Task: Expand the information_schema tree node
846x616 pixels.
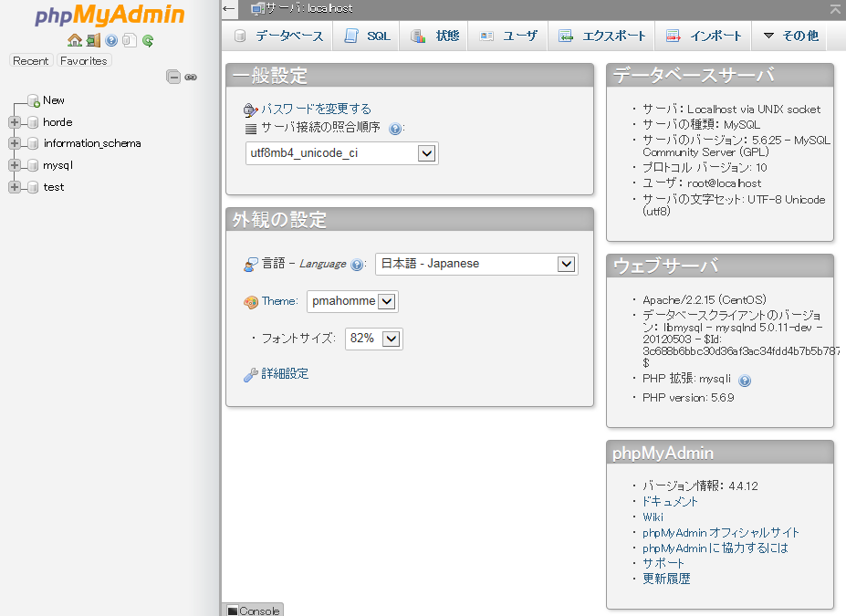Action: tap(15, 143)
